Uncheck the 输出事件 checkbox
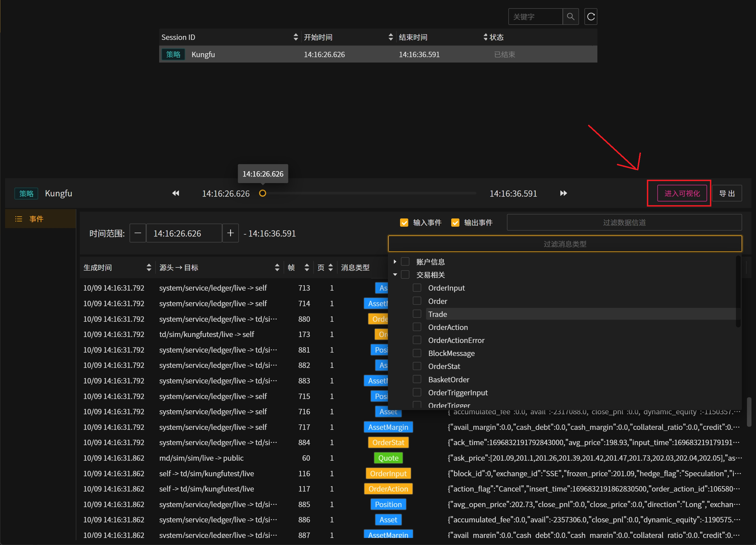 (455, 222)
